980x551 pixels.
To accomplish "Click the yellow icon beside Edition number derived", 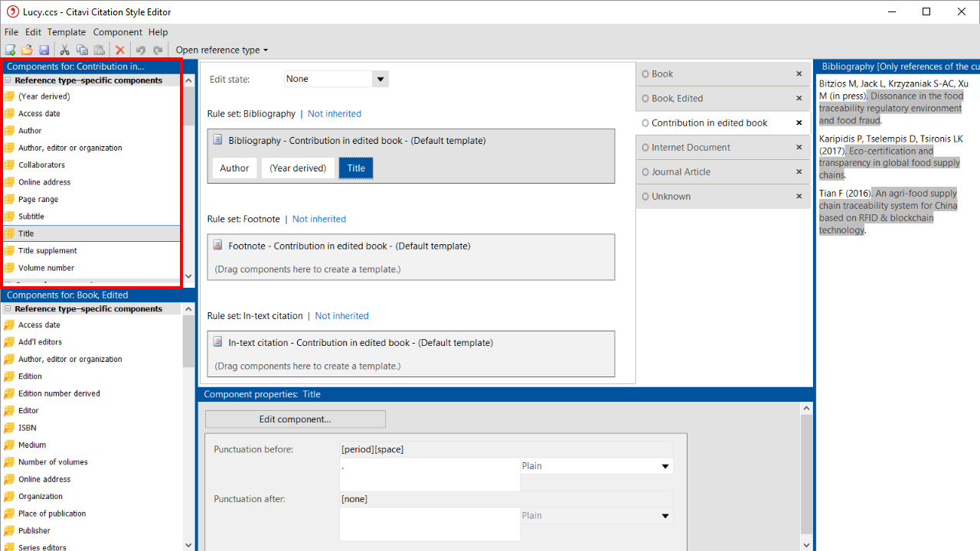I will tap(9, 393).
